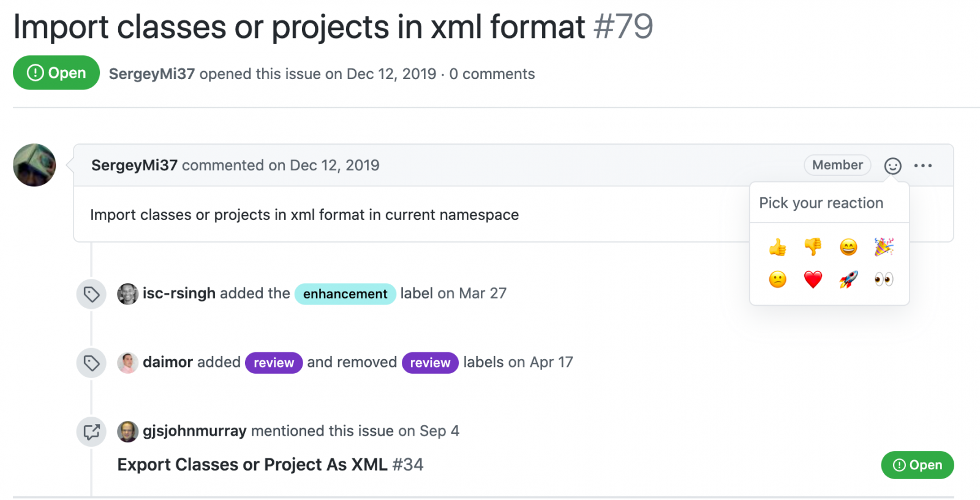Choose the rocket reaction
Screen dimensions: 980x500
848,279
